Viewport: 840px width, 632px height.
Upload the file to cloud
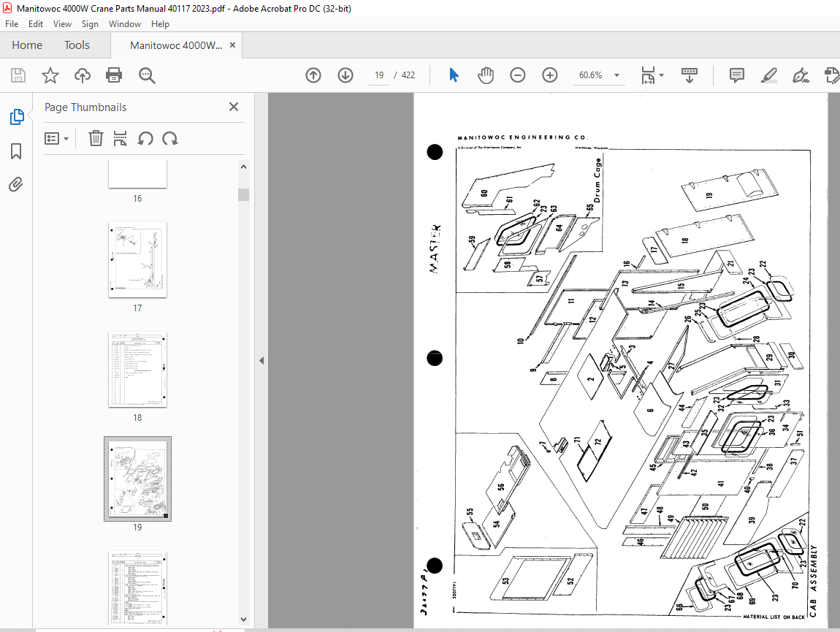tap(83, 75)
